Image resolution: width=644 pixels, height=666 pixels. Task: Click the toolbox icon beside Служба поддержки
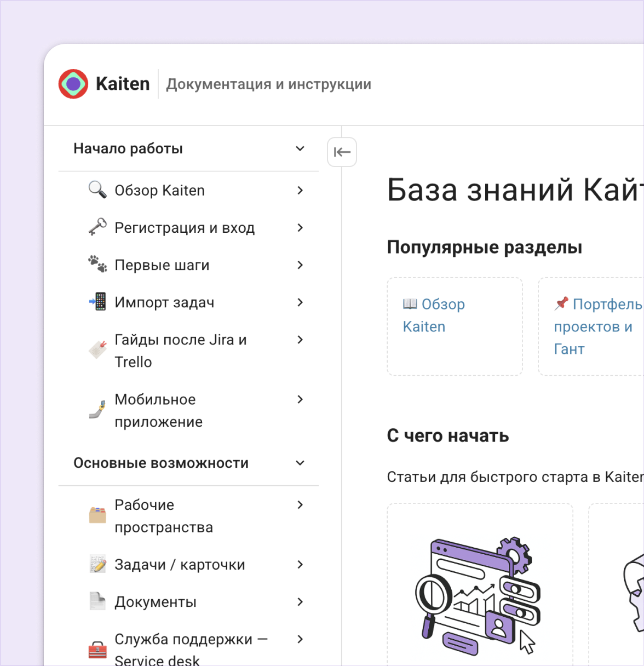tap(97, 649)
